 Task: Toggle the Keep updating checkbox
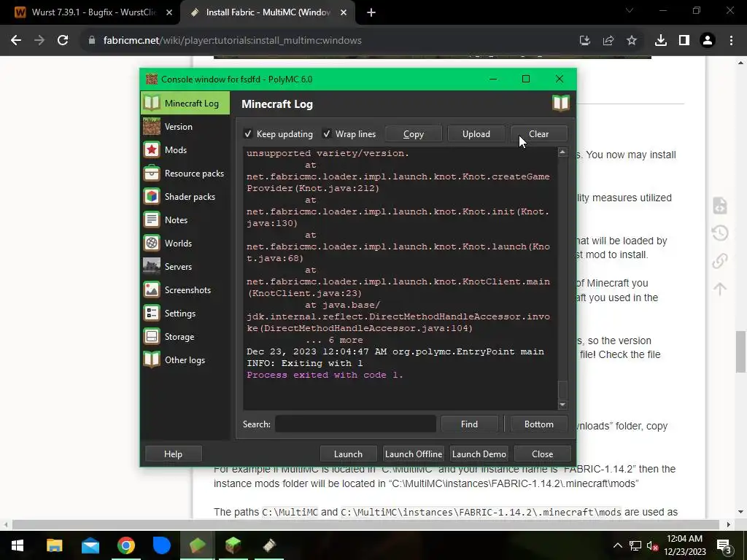[x=248, y=134]
